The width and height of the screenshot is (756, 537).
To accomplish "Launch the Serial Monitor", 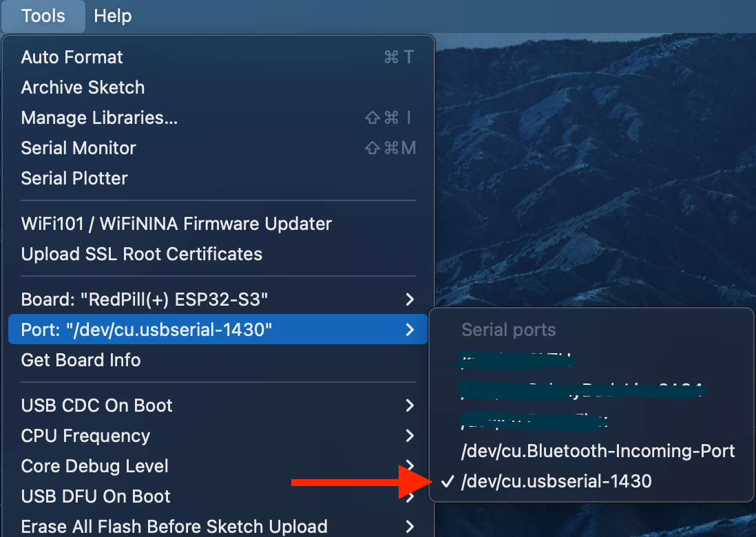I will coord(78,148).
